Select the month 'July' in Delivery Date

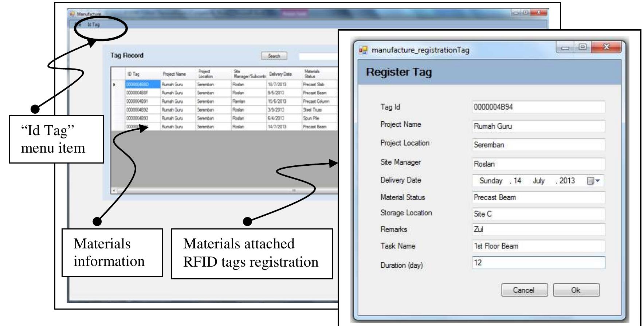(539, 181)
